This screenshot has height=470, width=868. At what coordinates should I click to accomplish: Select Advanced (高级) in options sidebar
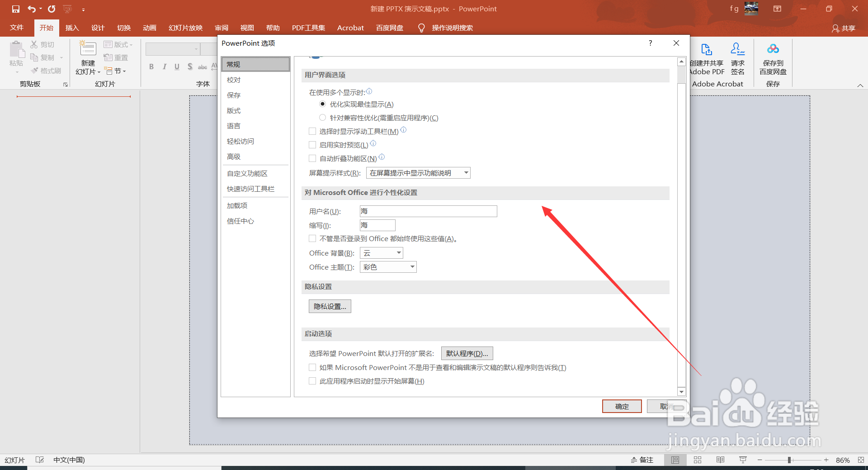(255, 157)
